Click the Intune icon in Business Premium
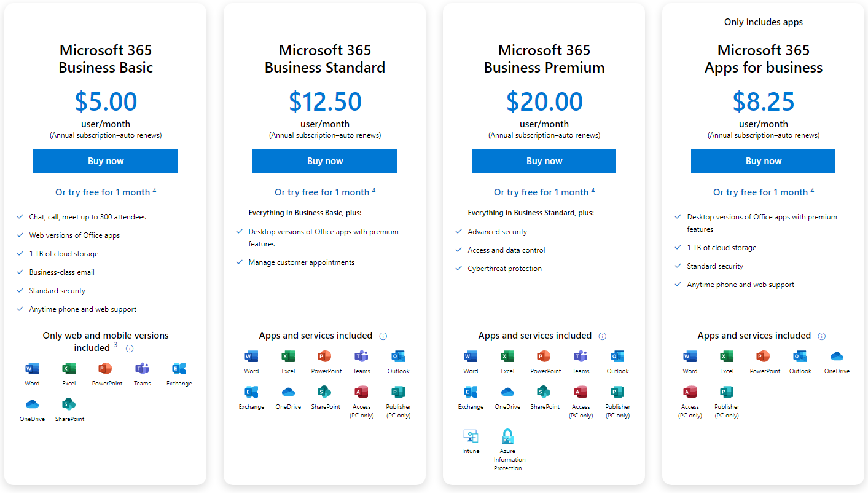 pyautogui.click(x=471, y=436)
